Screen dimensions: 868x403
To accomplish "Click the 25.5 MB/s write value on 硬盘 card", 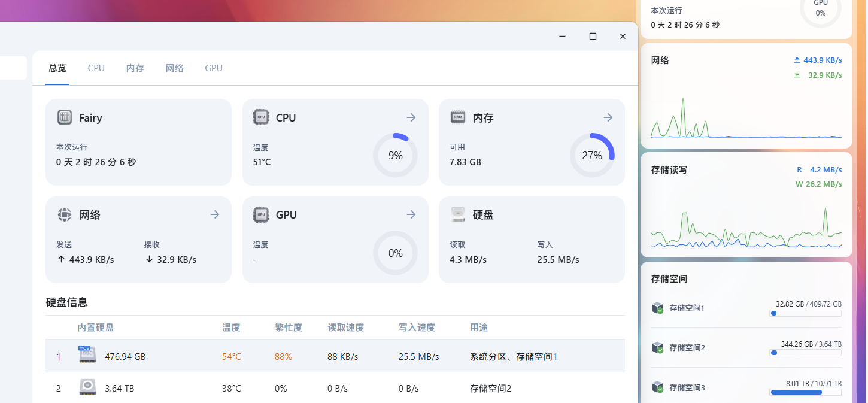I will [559, 260].
